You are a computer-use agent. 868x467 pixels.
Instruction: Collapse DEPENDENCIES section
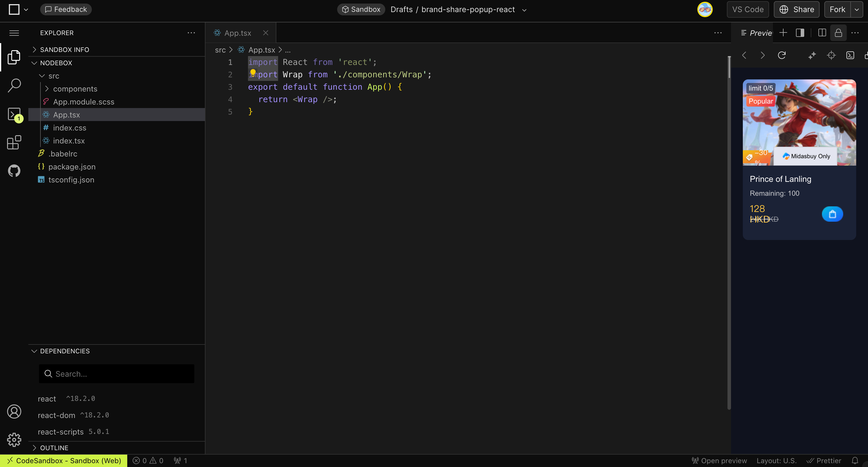pyautogui.click(x=117, y=351)
